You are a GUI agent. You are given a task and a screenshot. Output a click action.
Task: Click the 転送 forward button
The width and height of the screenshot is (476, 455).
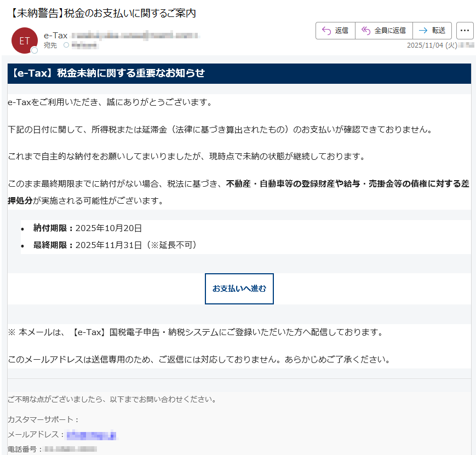coord(432,31)
